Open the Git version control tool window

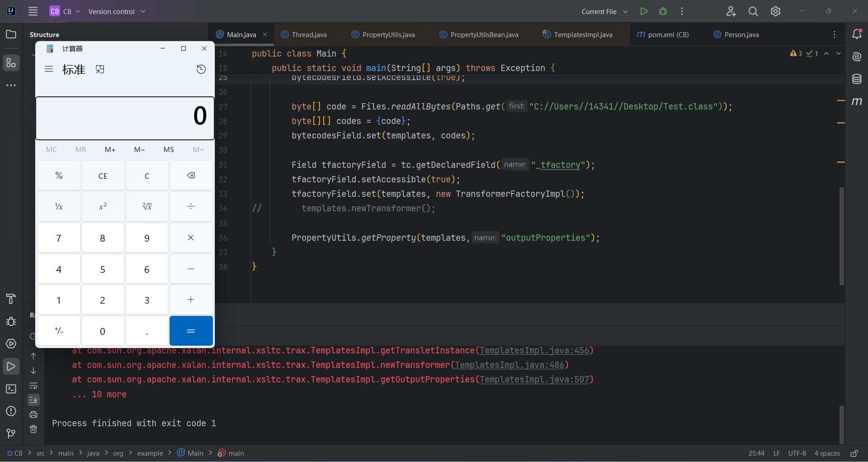click(x=11, y=433)
